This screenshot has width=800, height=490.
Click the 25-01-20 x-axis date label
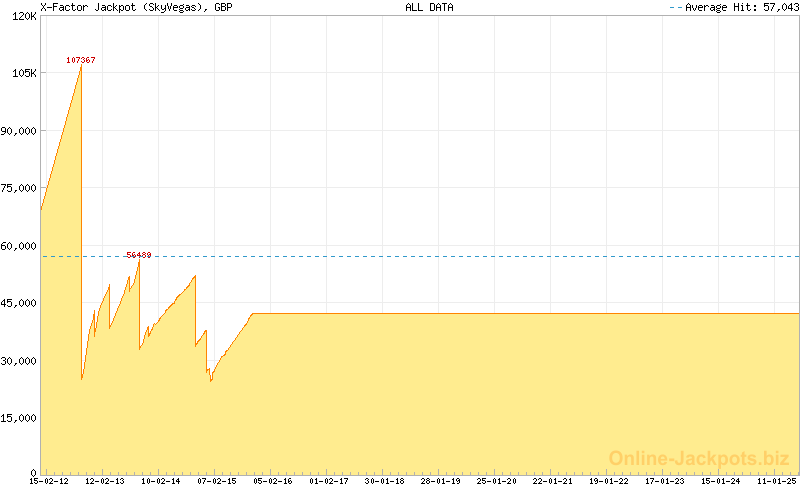pyautogui.click(x=497, y=482)
